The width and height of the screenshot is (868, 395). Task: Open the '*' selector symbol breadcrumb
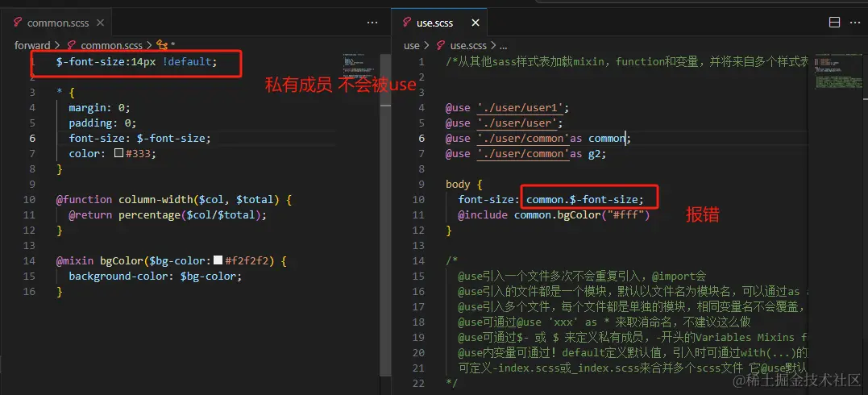[172, 46]
